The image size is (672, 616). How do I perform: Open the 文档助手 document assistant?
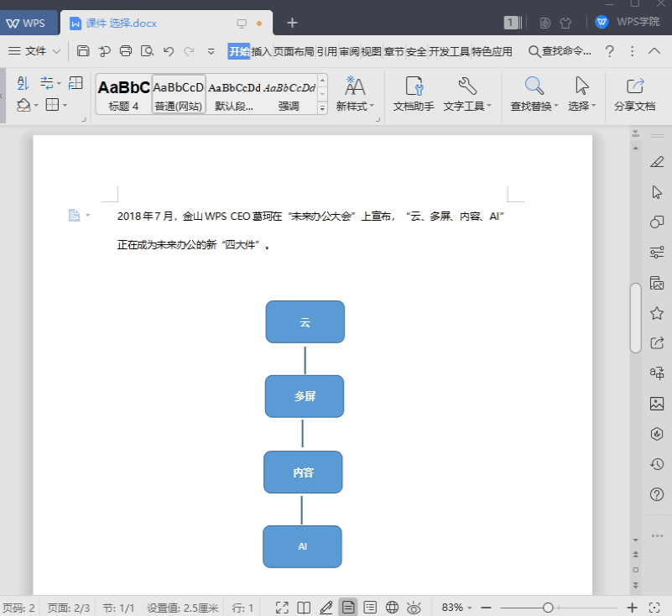coord(414,93)
